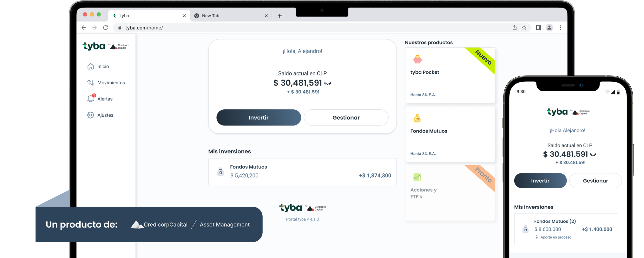The width and height of the screenshot is (644, 258).
Task: Click the Inicio home icon
Action: click(x=91, y=66)
